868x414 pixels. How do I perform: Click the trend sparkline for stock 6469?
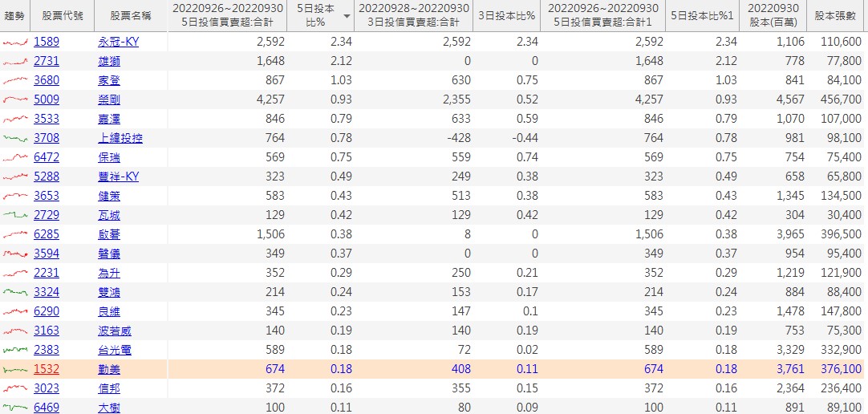coord(15,408)
